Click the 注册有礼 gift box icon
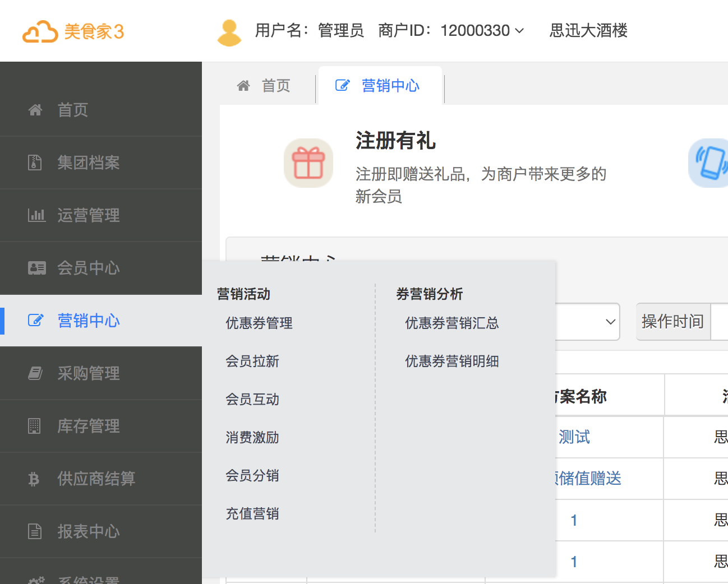This screenshot has height=584, width=728. pos(308,163)
